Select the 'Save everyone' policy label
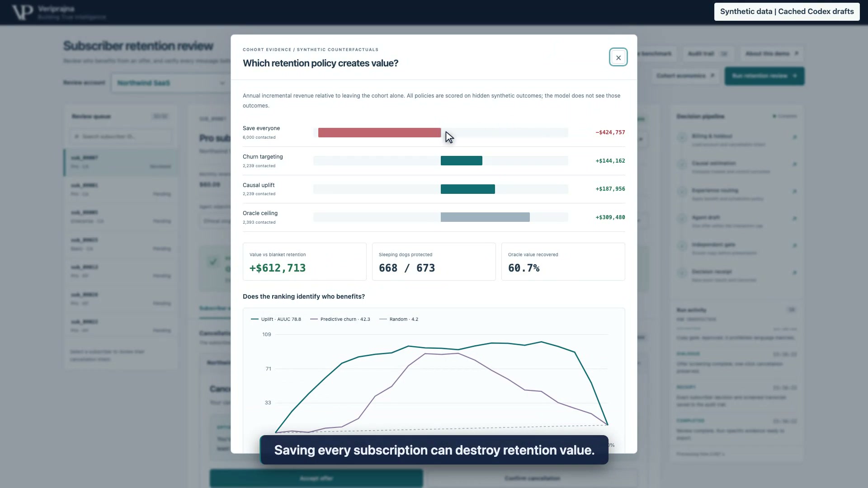 coord(261,128)
